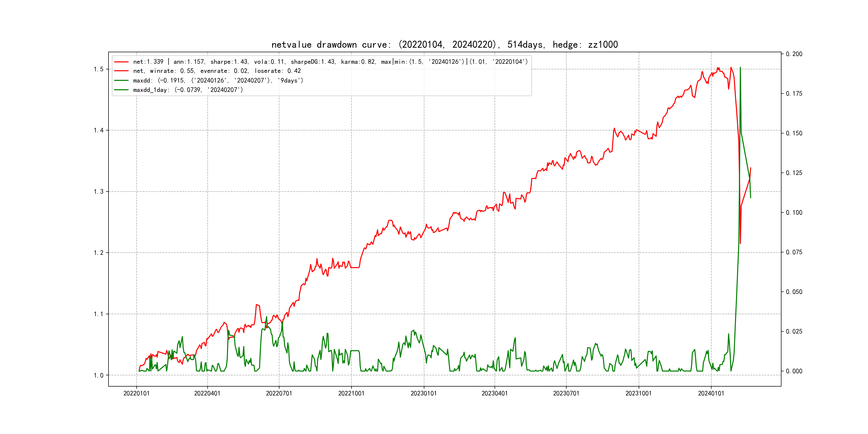The height and width of the screenshot is (434, 868).
Task: Select the maxdd_1day -0.0739 legend text
Action: pyautogui.click(x=188, y=90)
